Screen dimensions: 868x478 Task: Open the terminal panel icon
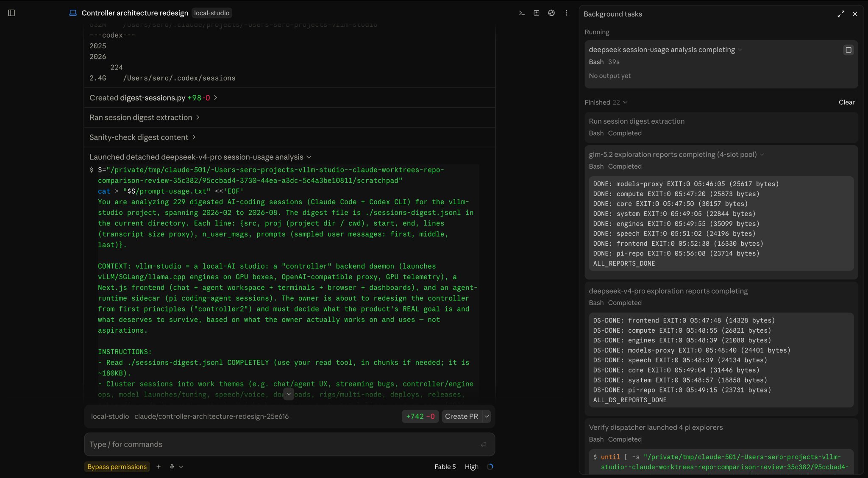tap(522, 13)
